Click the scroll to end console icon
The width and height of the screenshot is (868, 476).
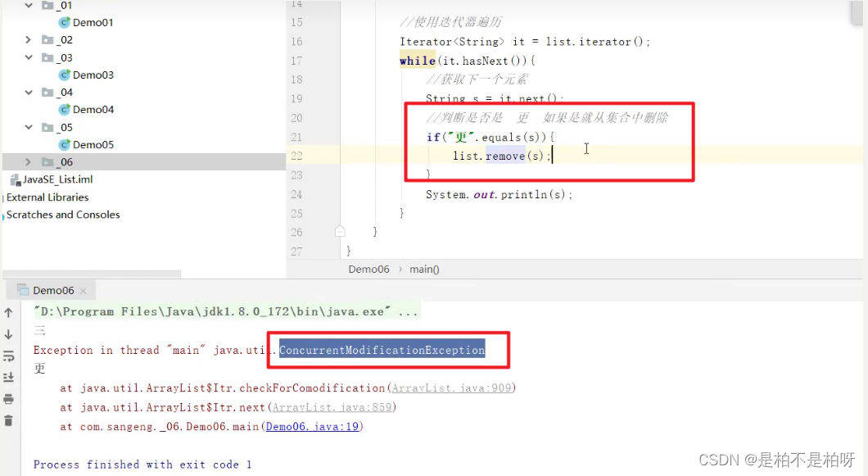pos(9,377)
